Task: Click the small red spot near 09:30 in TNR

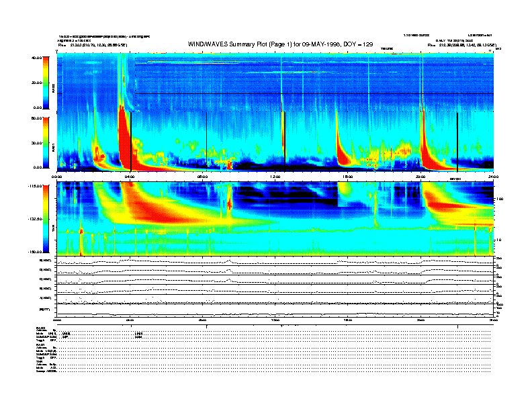Action: pos(230,203)
